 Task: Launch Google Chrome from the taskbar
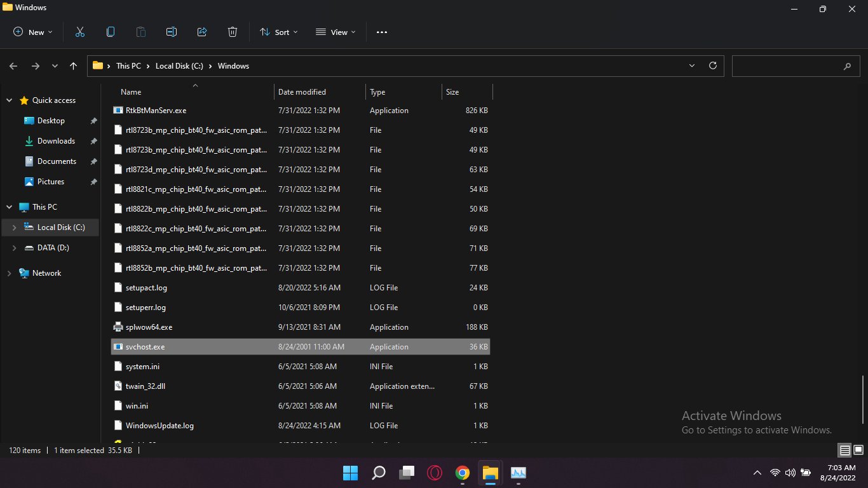pos(463,473)
